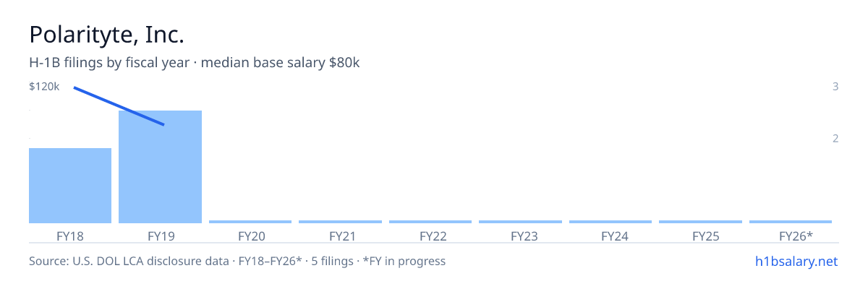Image resolution: width=868 pixels, height=289 pixels.
Task: Click the right axis label 3
Action: pos(835,87)
